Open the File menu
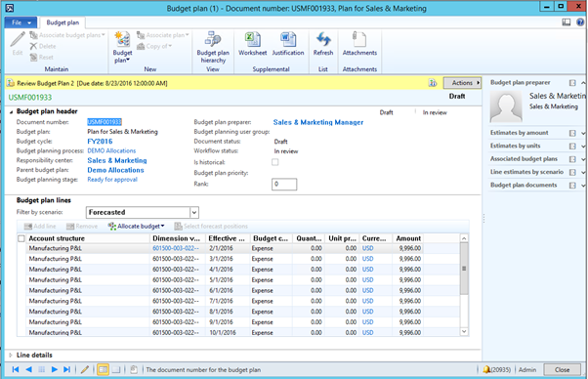 click(x=21, y=22)
